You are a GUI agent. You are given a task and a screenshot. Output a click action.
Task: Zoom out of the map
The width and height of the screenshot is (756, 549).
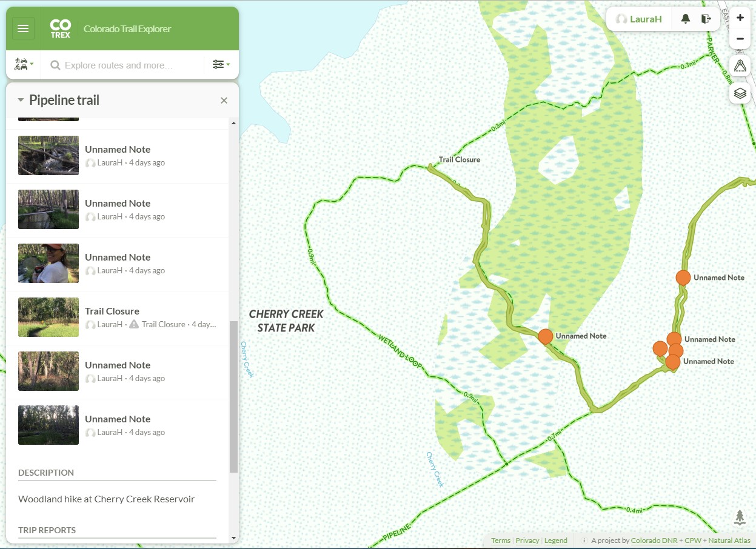[740, 39]
